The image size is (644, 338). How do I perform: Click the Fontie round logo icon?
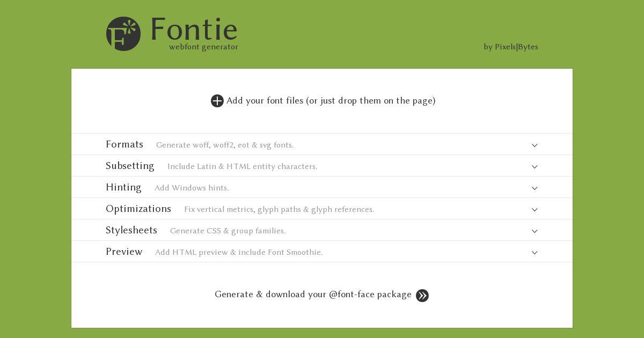(123, 34)
